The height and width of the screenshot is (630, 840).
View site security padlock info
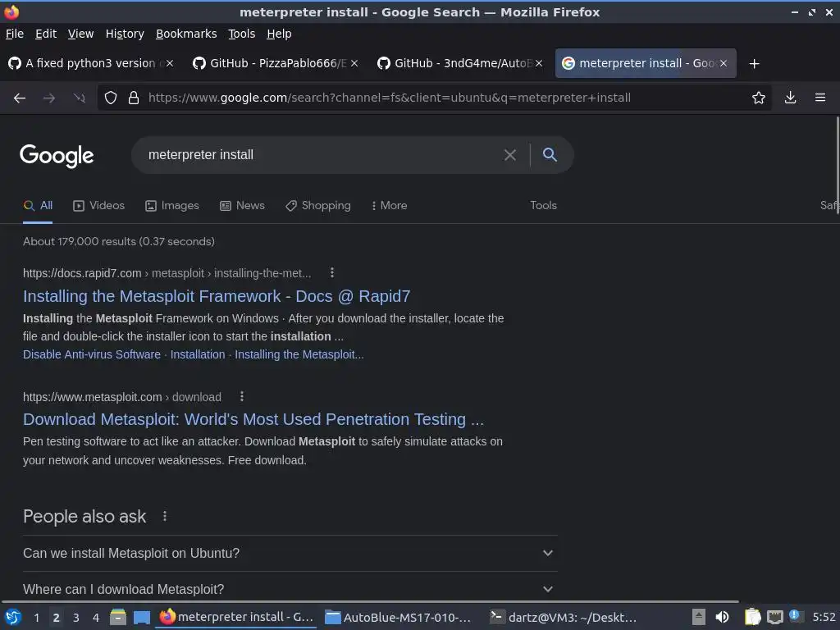[134, 98]
